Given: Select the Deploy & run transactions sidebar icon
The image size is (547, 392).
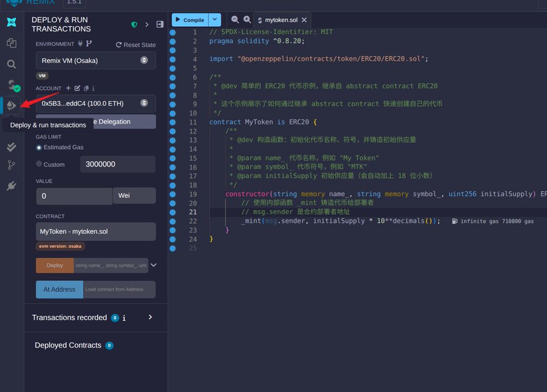Looking at the screenshot, I should pos(12,105).
